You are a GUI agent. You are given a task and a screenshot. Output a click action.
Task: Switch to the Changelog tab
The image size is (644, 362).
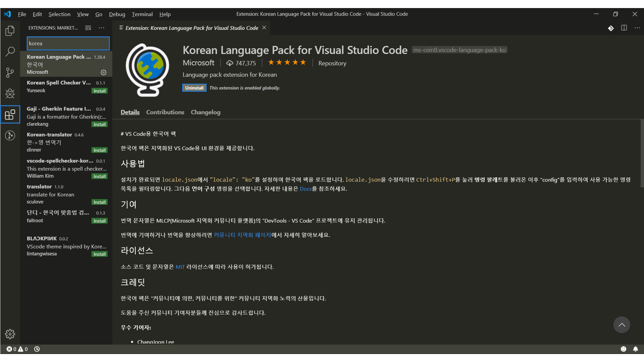206,112
